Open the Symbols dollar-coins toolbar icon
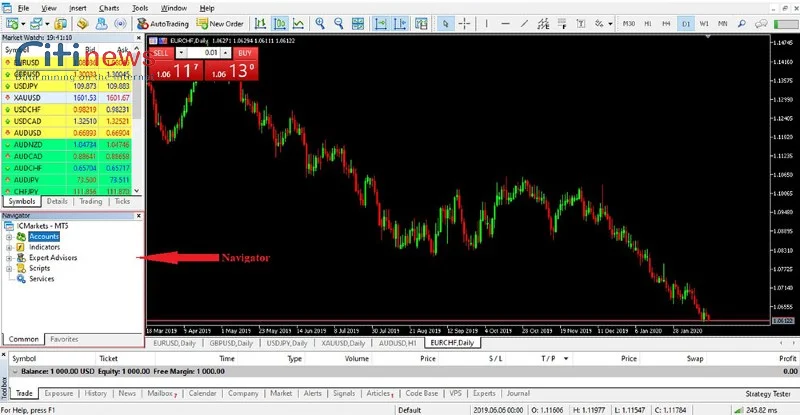Viewport: 800px width, 415px height. tap(61, 23)
